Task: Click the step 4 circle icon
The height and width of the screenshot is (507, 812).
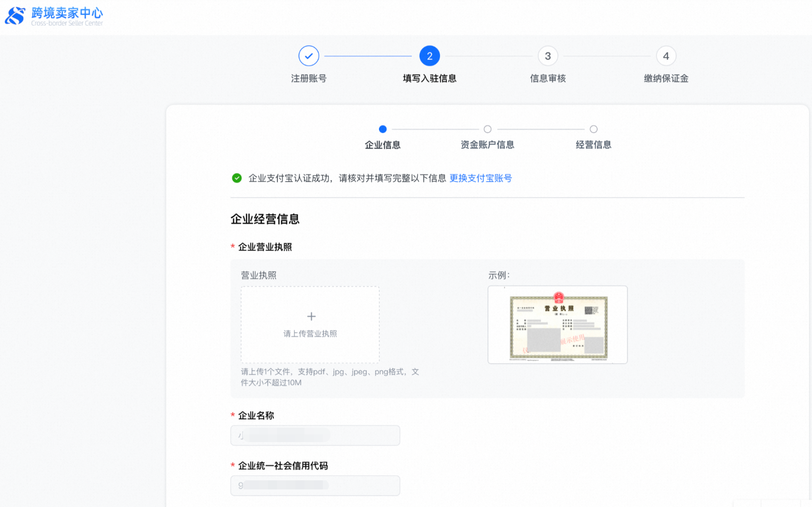Action: pos(666,56)
